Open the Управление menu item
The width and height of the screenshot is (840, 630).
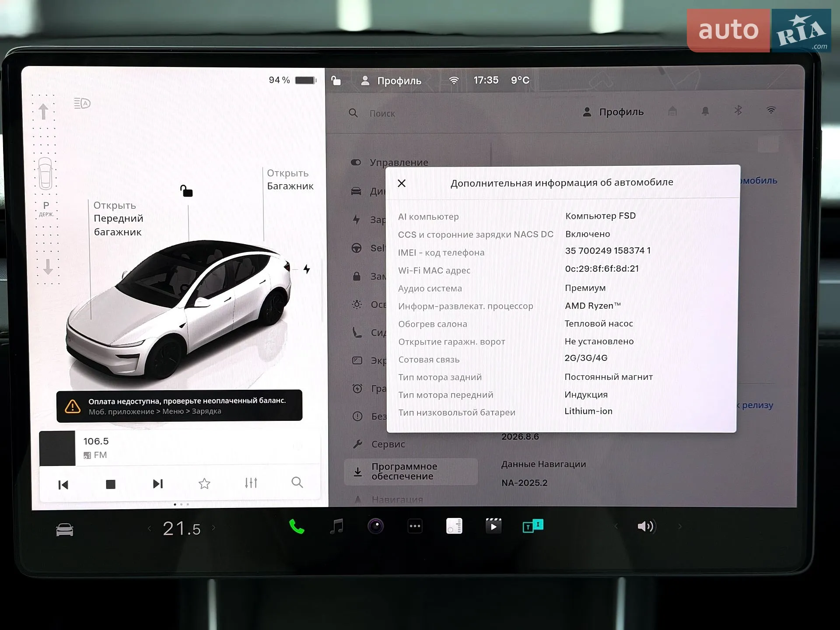point(399,163)
